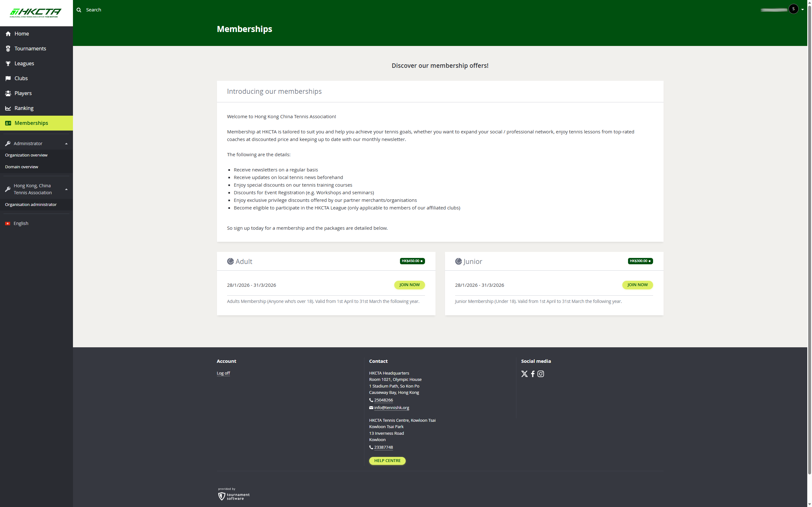Open the Instagram social media icon
The height and width of the screenshot is (507, 812).
(540, 374)
